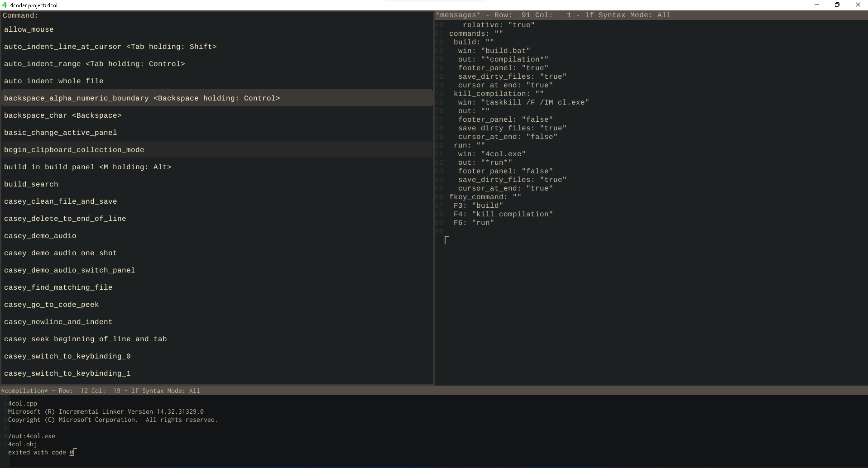Image resolution: width=868 pixels, height=468 pixels.
Task: Click the *messages* panel file bar
Action: (x=651, y=15)
